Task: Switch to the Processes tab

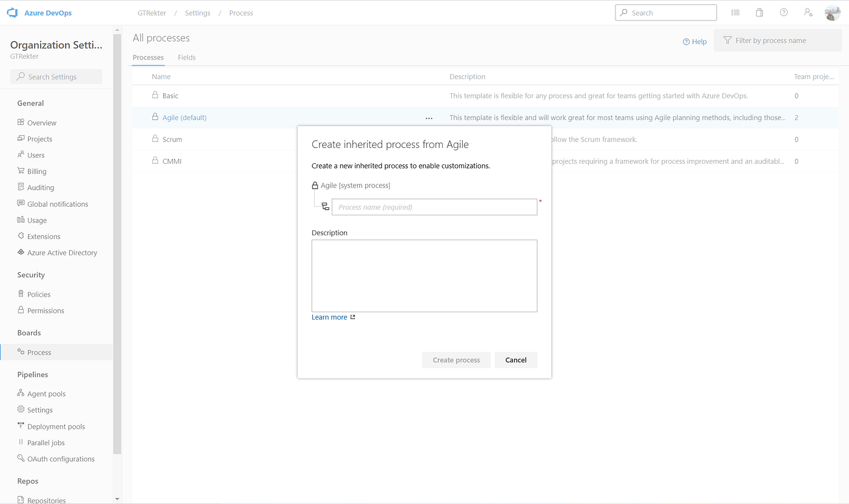Action: point(148,58)
